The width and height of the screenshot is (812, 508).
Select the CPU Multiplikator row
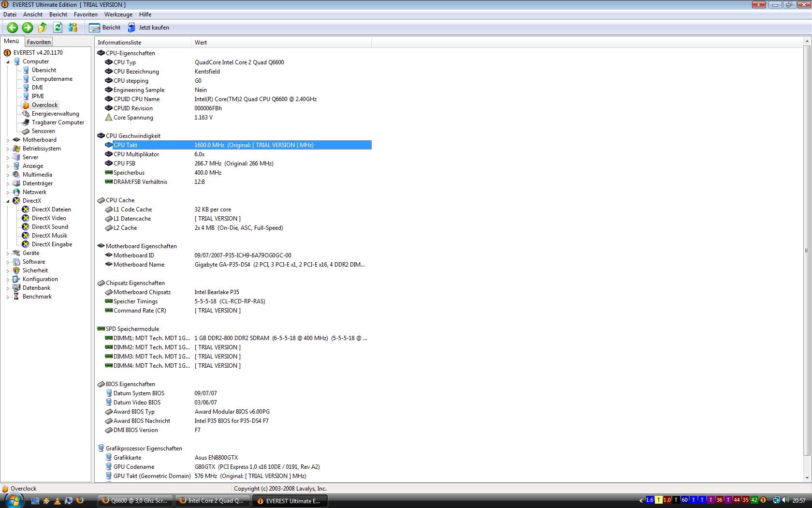tap(238, 154)
